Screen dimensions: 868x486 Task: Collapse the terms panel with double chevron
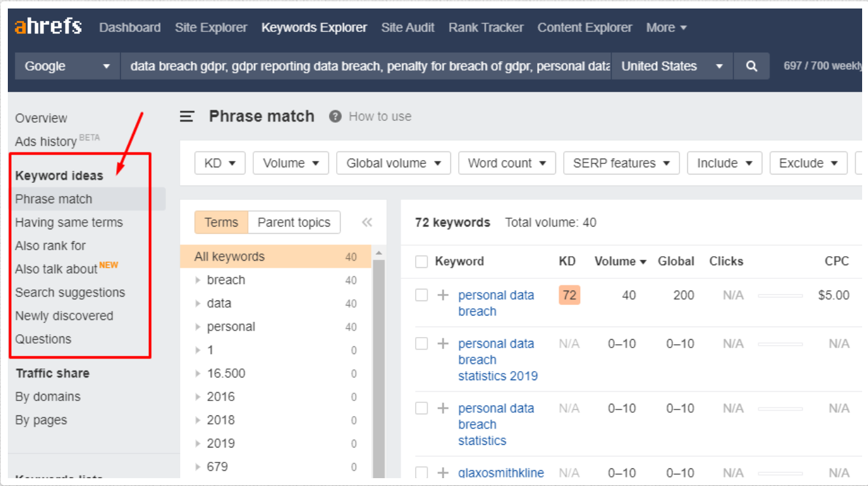click(367, 222)
